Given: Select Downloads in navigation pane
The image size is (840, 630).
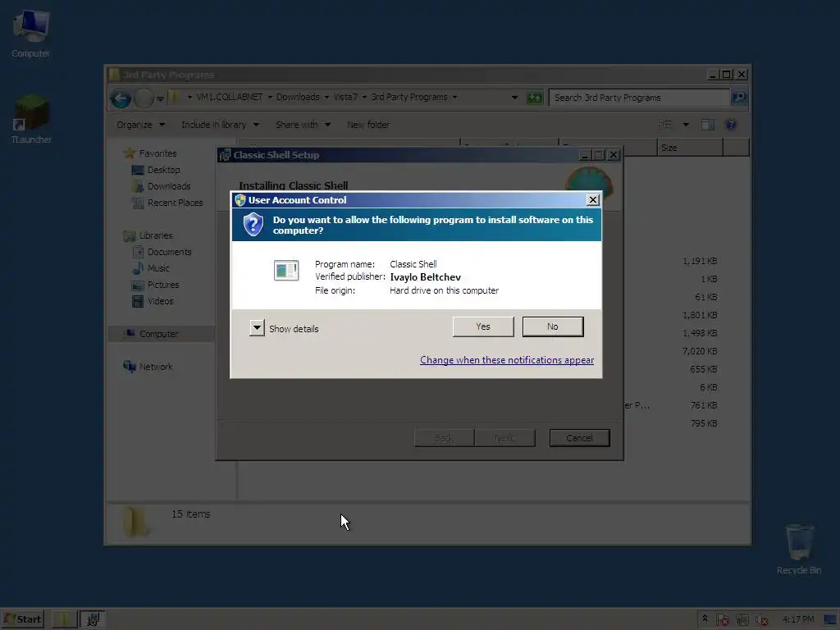Looking at the screenshot, I should click(x=161, y=186).
